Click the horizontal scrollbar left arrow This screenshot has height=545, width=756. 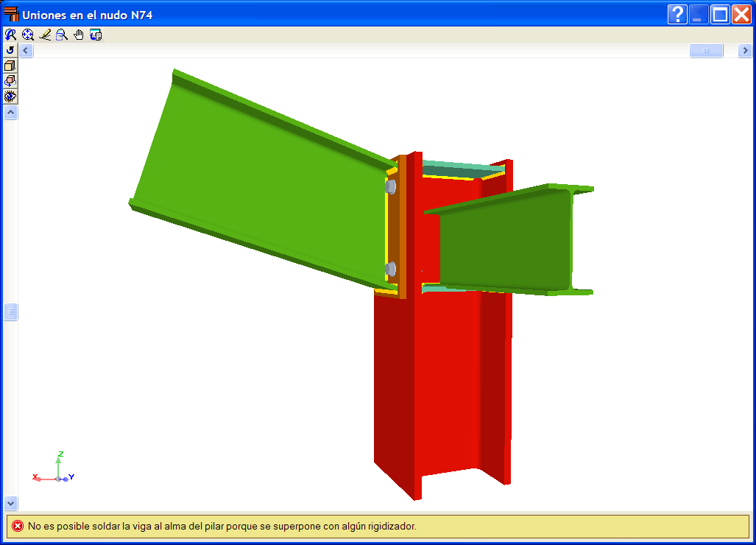point(26,51)
